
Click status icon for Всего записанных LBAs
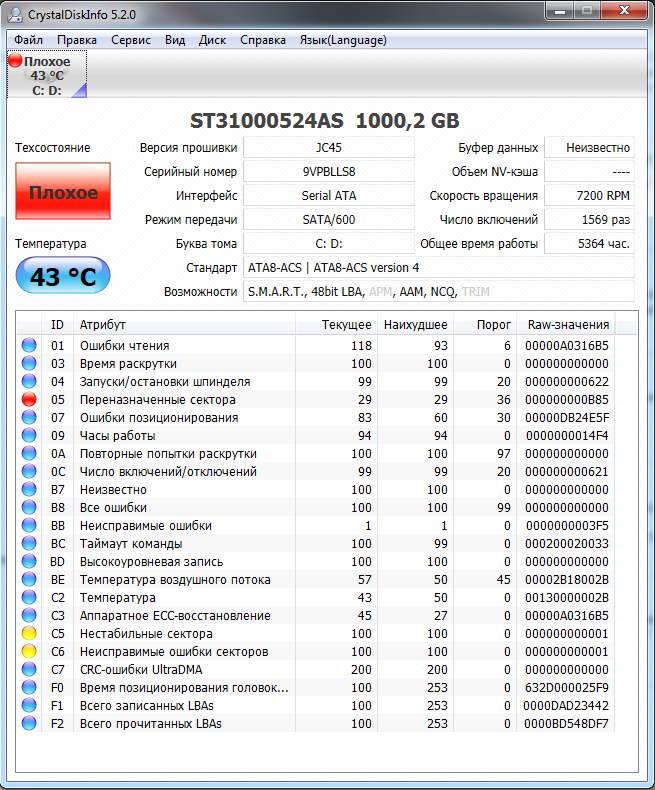(x=29, y=705)
